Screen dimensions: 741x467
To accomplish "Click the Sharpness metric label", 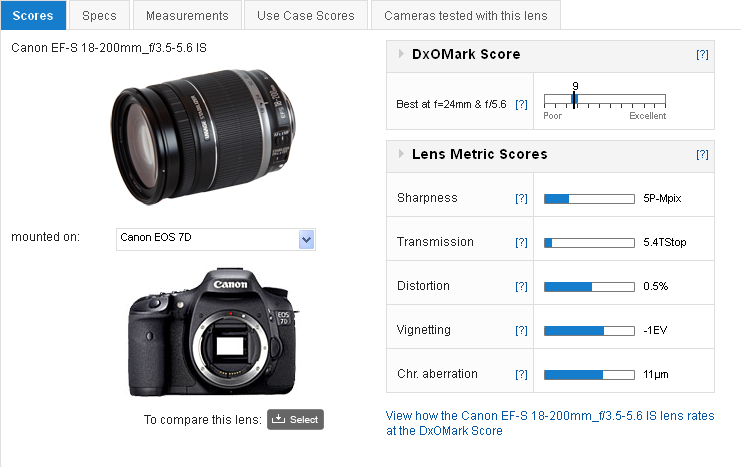I will (427, 198).
